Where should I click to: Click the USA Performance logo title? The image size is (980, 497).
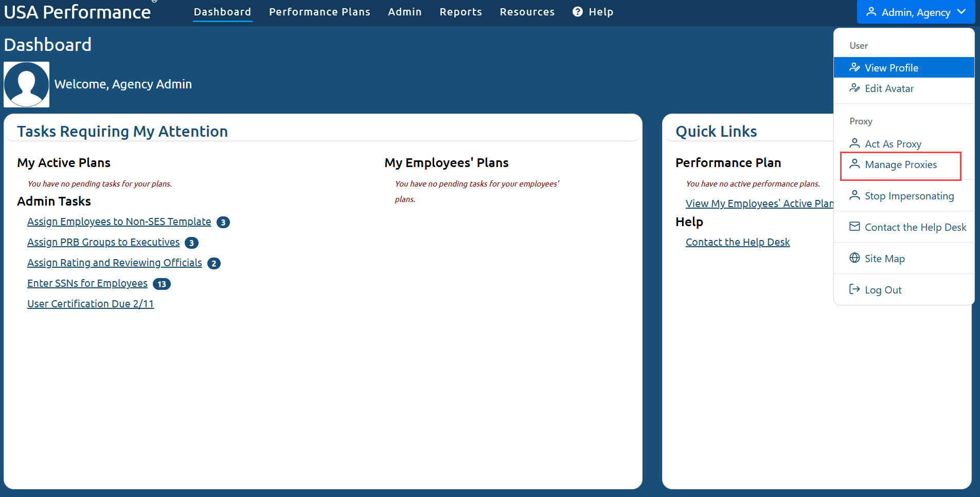click(x=77, y=12)
